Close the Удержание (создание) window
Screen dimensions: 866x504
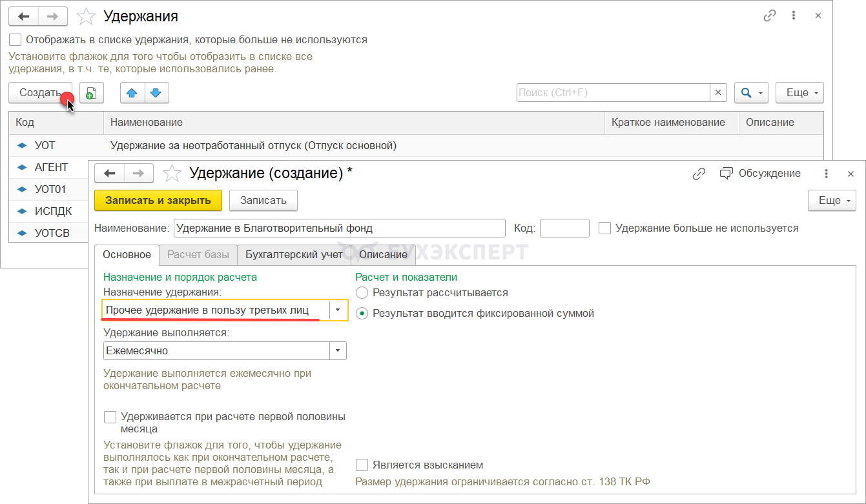(851, 174)
